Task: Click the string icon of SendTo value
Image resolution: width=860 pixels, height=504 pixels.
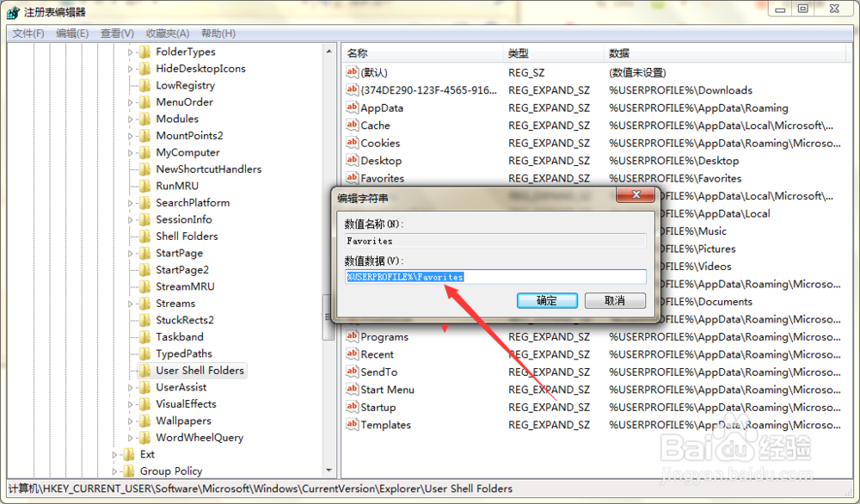Action: coord(352,372)
